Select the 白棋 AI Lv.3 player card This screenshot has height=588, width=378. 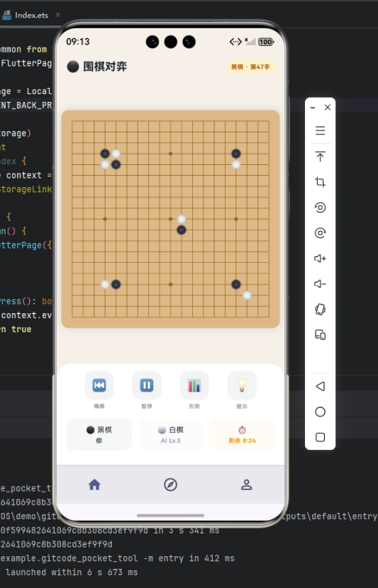coord(171,435)
